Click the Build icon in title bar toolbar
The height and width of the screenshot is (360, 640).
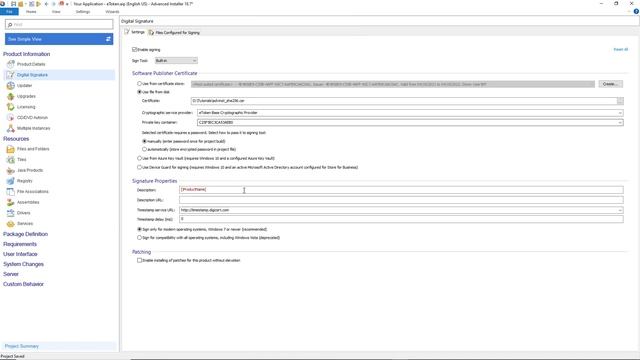(31, 4)
